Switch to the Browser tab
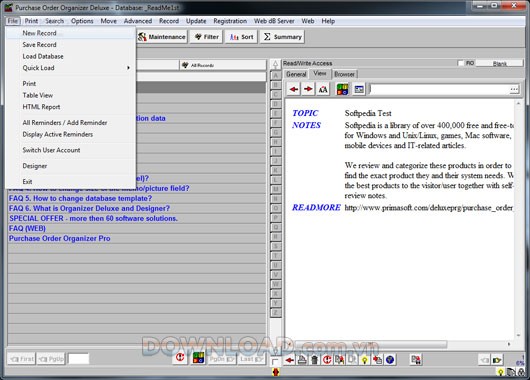The image size is (530, 380). pos(344,74)
